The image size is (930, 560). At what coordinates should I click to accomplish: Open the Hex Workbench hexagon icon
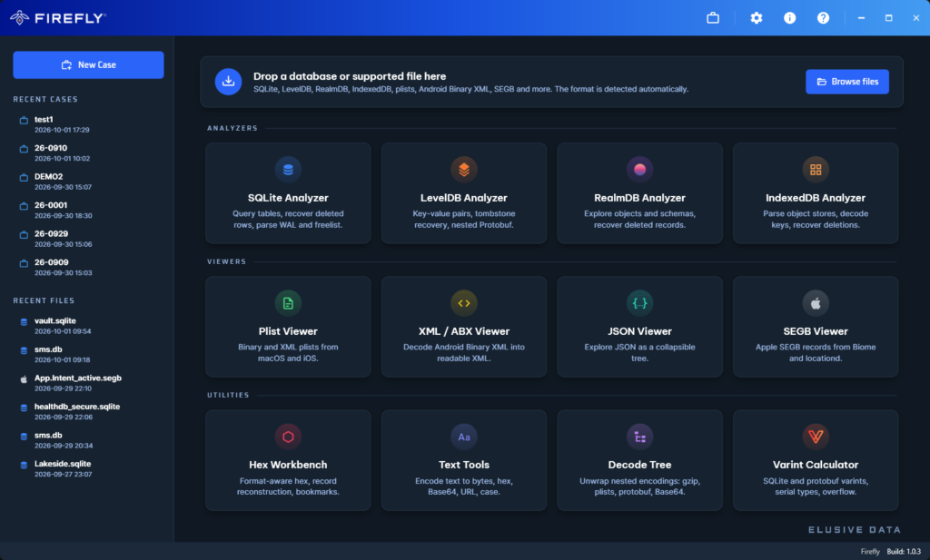pyautogui.click(x=288, y=437)
